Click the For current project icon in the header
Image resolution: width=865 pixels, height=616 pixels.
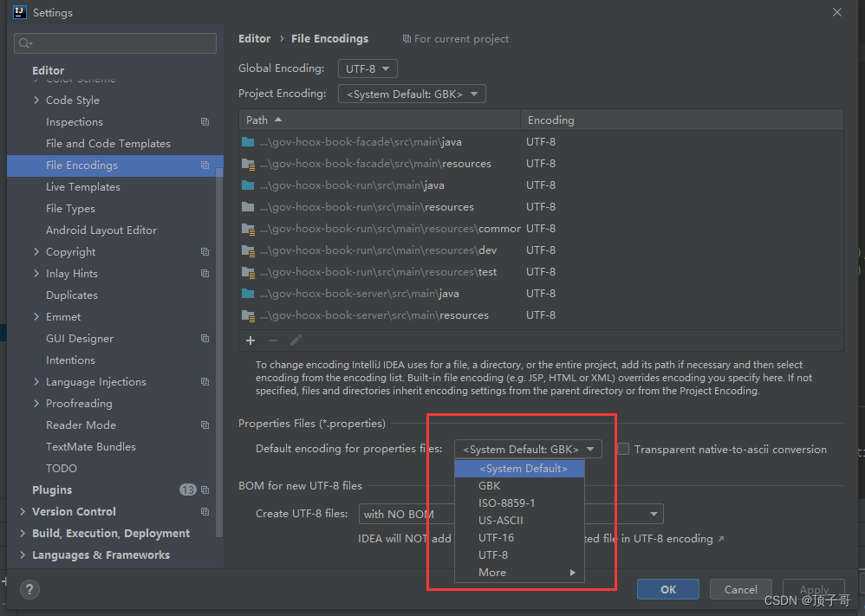pyautogui.click(x=406, y=39)
